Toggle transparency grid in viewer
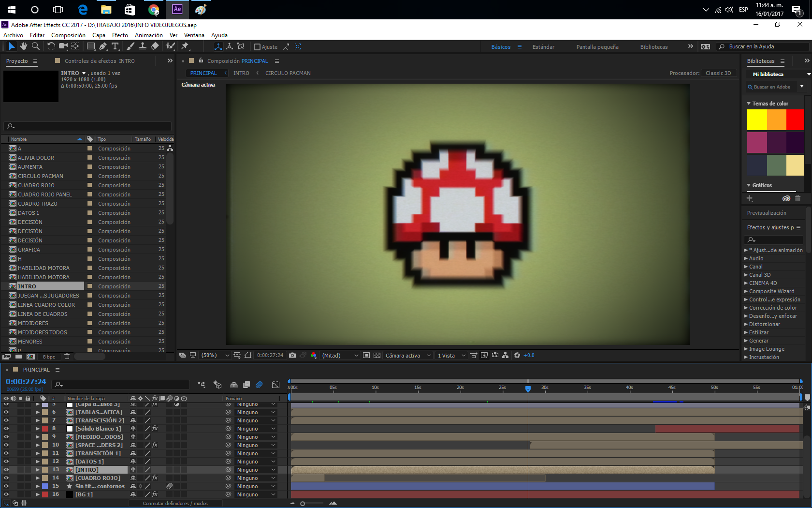The width and height of the screenshot is (812, 508). click(377, 355)
